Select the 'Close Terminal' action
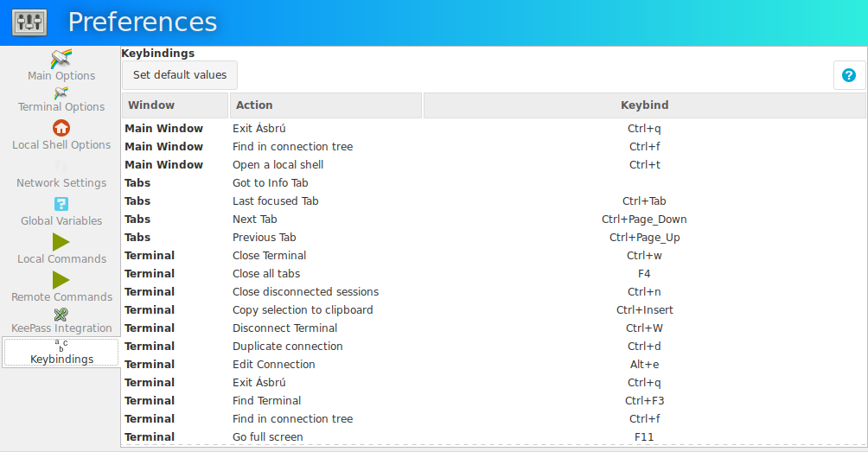The width and height of the screenshot is (868, 452). 269,256
